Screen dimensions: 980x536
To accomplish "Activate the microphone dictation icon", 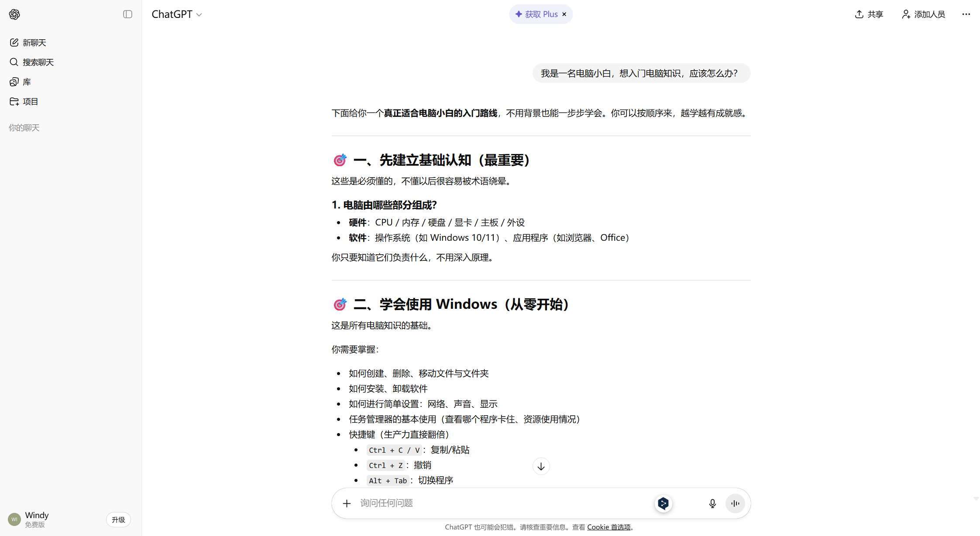I will point(712,503).
